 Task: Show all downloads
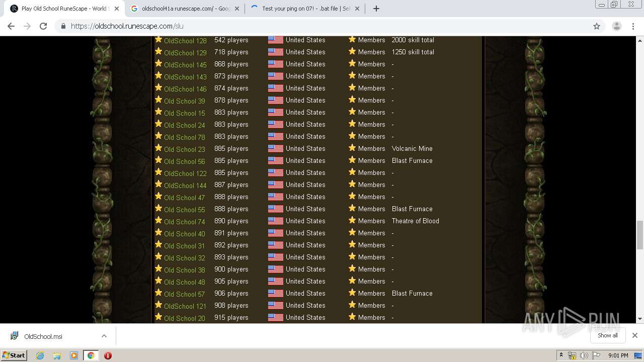pyautogui.click(x=608, y=335)
